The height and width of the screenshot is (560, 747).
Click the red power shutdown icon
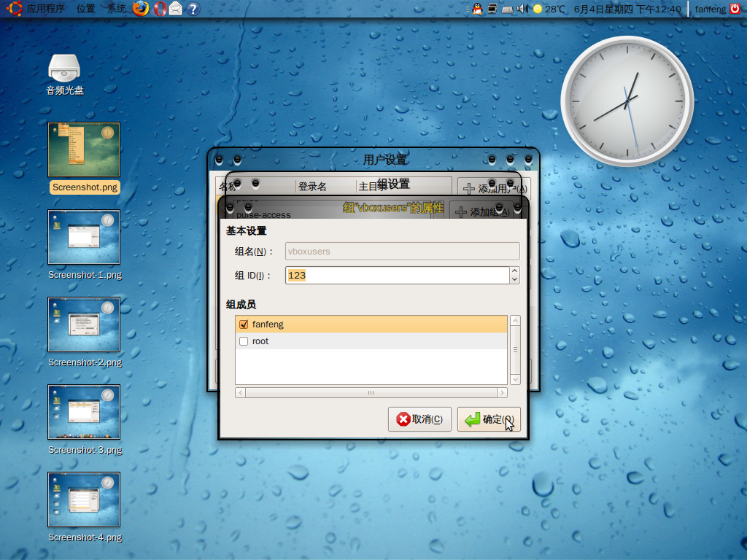(x=735, y=9)
